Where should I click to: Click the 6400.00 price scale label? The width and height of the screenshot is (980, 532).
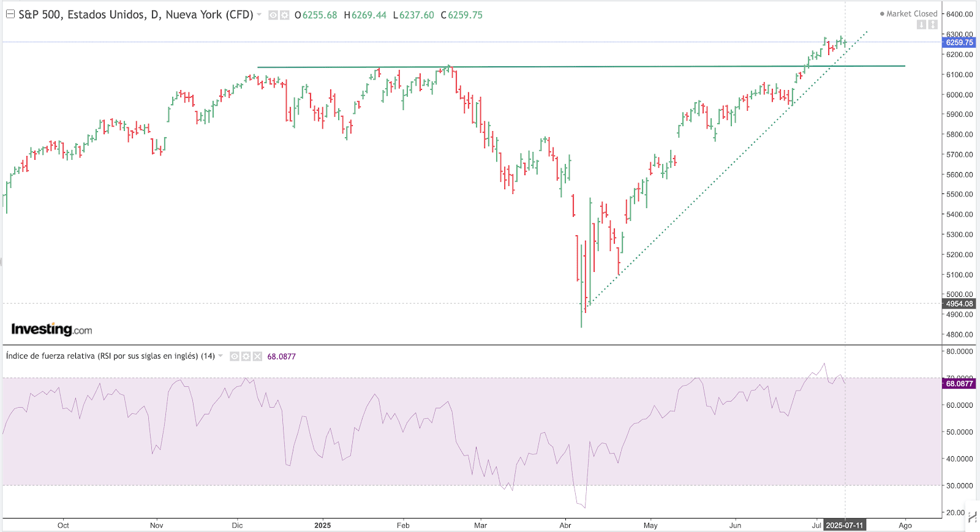[x=959, y=14]
